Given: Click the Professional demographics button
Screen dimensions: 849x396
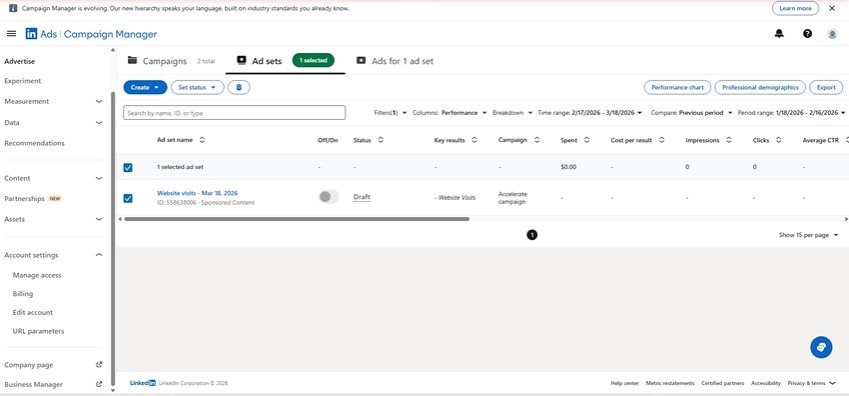Looking at the screenshot, I should (760, 87).
